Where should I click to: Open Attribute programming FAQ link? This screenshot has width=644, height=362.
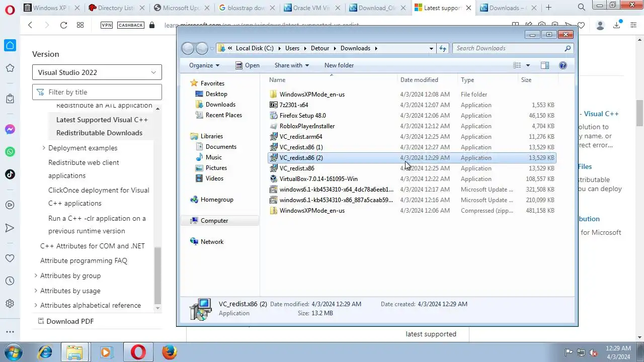click(84, 260)
